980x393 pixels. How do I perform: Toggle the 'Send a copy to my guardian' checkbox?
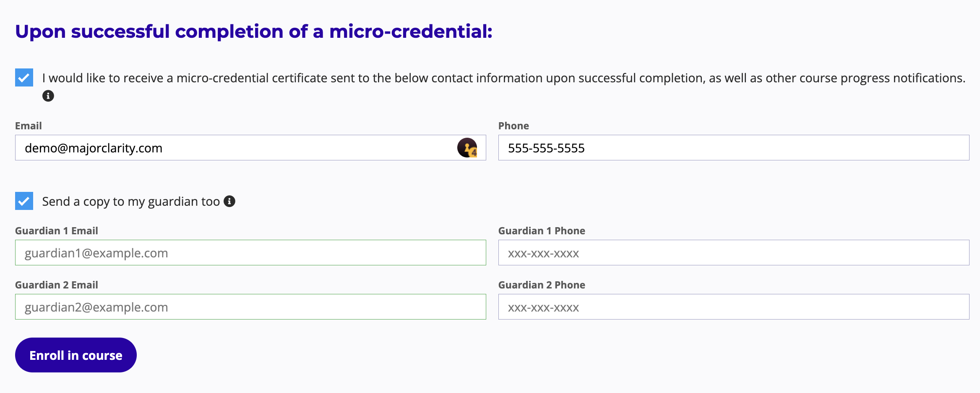[x=24, y=201]
